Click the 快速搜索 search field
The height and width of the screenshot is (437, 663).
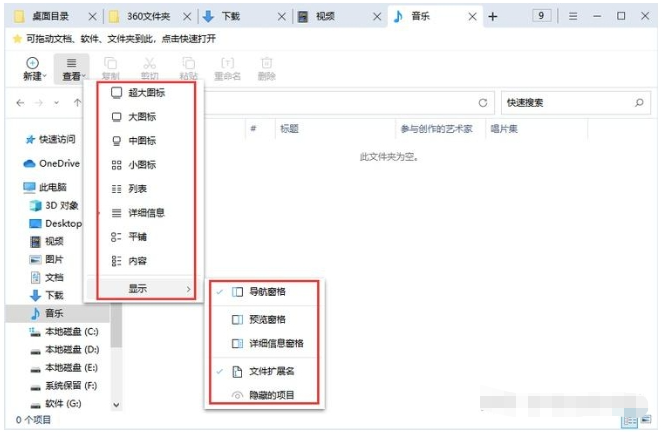[565, 103]
